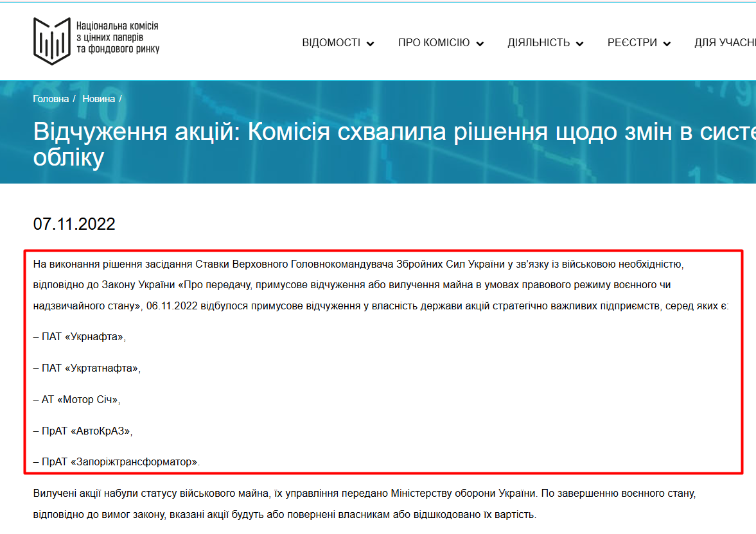756x534 pixels.
Task: Click the АТ «Мотор Січ» list entry
Action: click(x=75, y=399)
